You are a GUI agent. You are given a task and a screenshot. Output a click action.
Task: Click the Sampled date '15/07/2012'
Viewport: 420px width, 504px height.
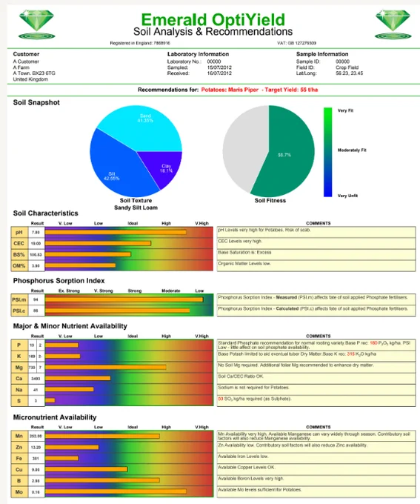[x=219, y=67]
